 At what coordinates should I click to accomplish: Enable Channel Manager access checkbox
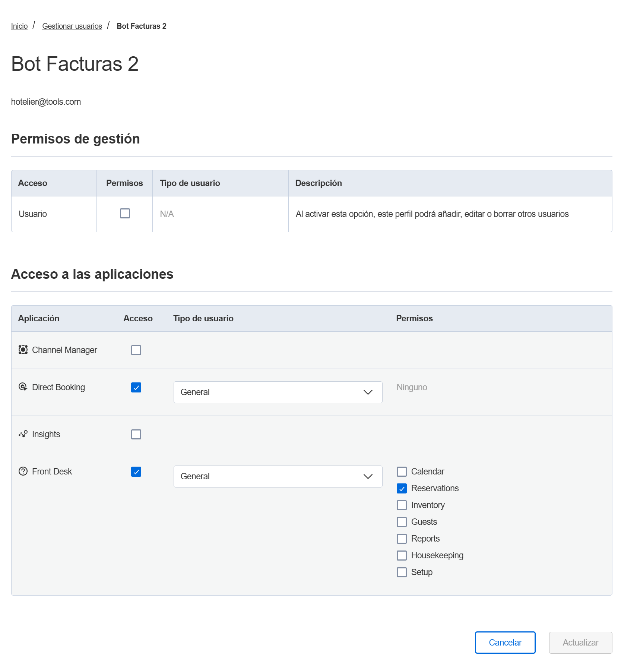(136, 350)
